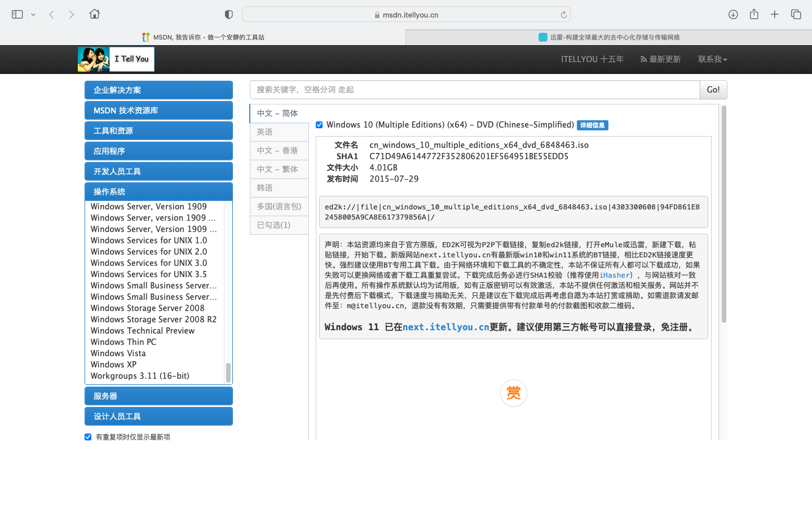812x508 pixels.
Task: Click the SHA1 hash value
Action: tap(469, 156)
